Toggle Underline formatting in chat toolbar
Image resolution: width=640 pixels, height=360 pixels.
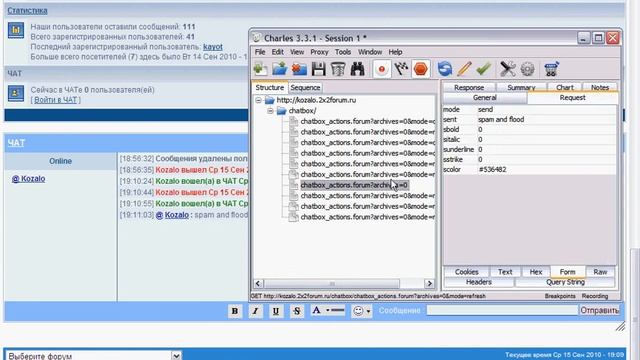pyautogui.click(x=276, y=311)
